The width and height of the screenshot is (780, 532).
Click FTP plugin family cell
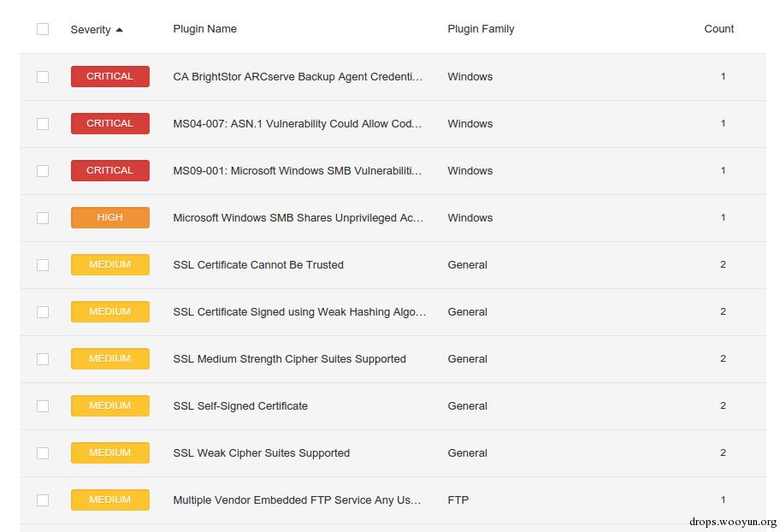click(458, 500)
